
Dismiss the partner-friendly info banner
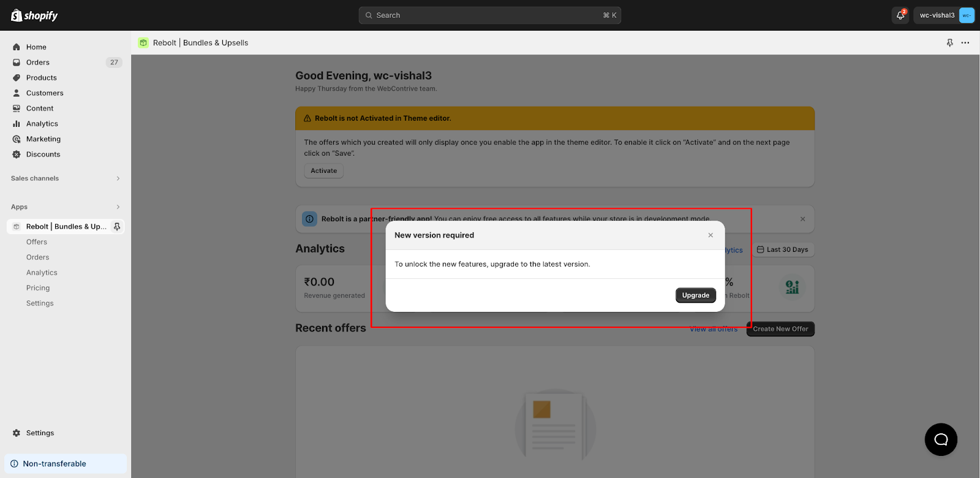pos(803,219)
